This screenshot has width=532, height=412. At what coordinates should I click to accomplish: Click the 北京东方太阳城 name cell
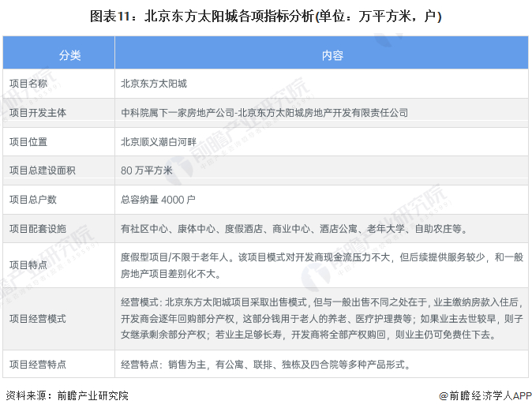point(154,84)
